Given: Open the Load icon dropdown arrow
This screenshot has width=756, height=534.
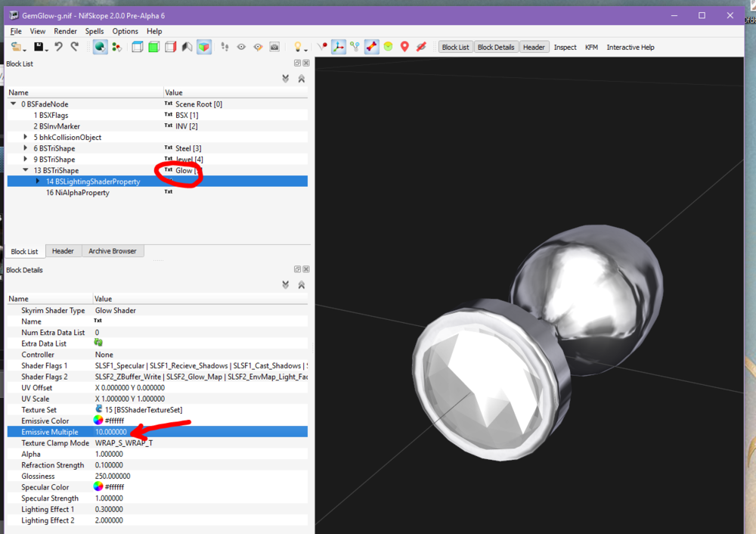Looking at the screenshot, I should [x=24, y=50].
